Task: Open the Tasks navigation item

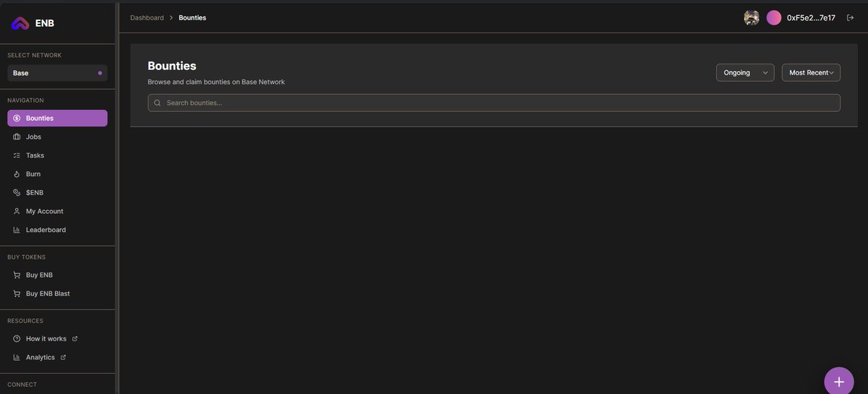Action: point(57,155)
